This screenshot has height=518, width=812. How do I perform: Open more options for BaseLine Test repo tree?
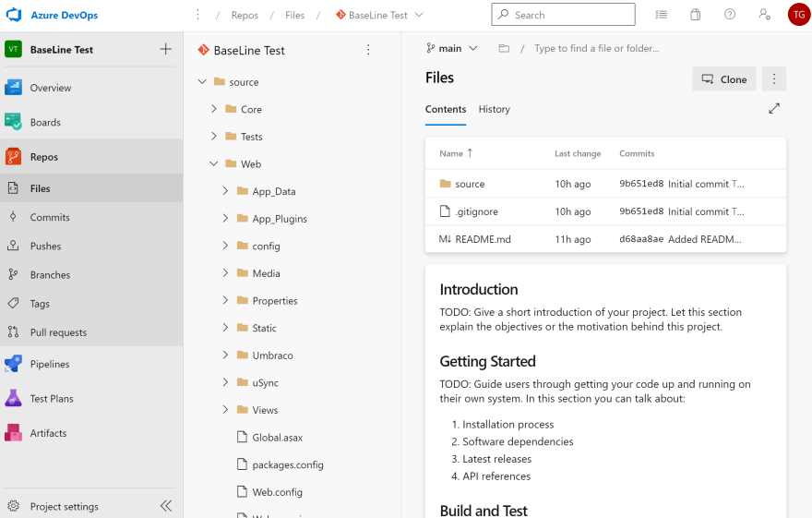pos(368,50)
